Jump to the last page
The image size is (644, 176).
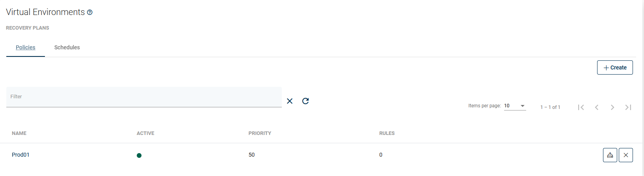[x=628, y=107]
